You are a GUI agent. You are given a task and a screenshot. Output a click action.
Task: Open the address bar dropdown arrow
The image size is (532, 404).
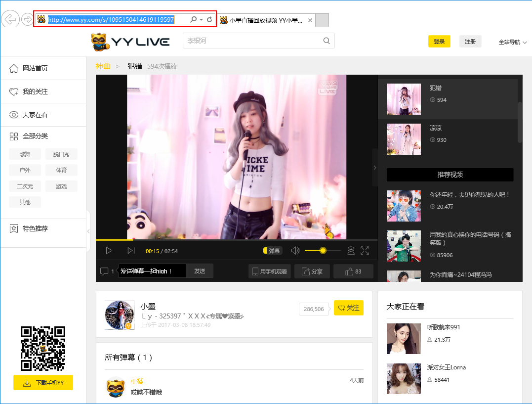point(201,19)
